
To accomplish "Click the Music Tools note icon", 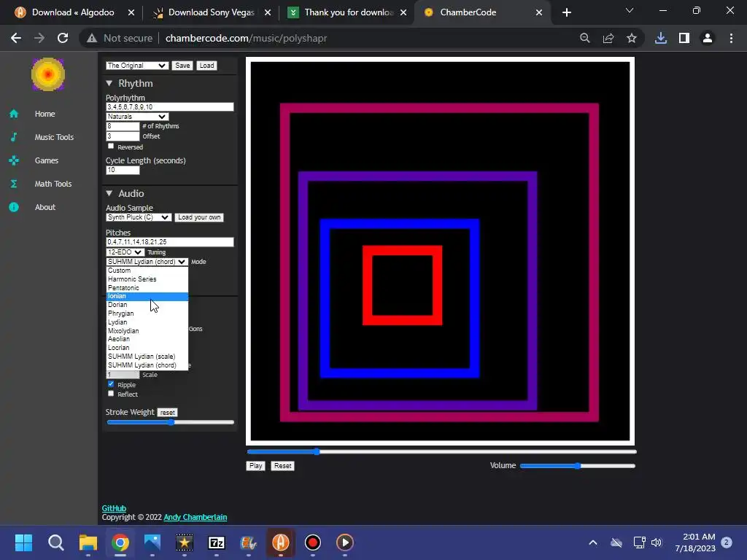I will click(14, 137).
